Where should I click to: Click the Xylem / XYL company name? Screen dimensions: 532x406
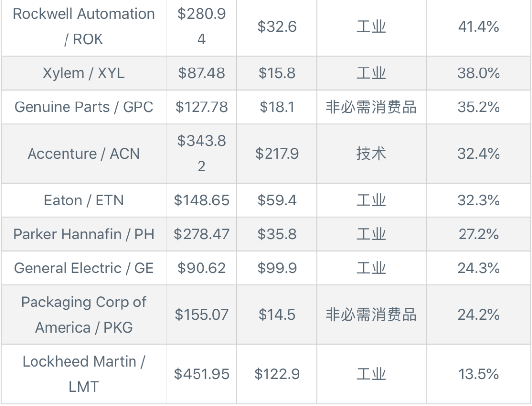(x=84, y=73)
